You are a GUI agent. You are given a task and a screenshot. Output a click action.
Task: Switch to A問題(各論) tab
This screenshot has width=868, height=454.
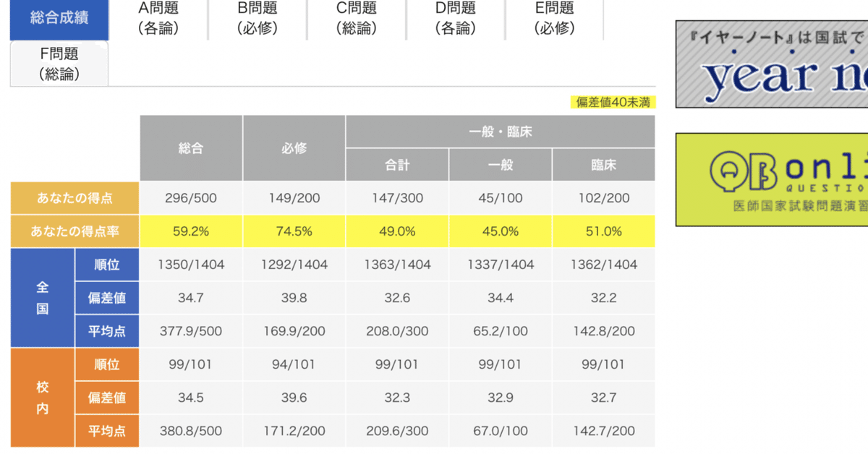point(158,18)
